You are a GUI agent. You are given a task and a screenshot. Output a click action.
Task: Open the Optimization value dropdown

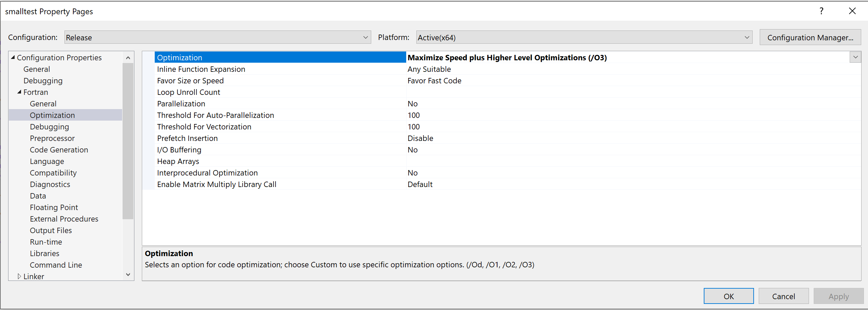click(855, 57)
